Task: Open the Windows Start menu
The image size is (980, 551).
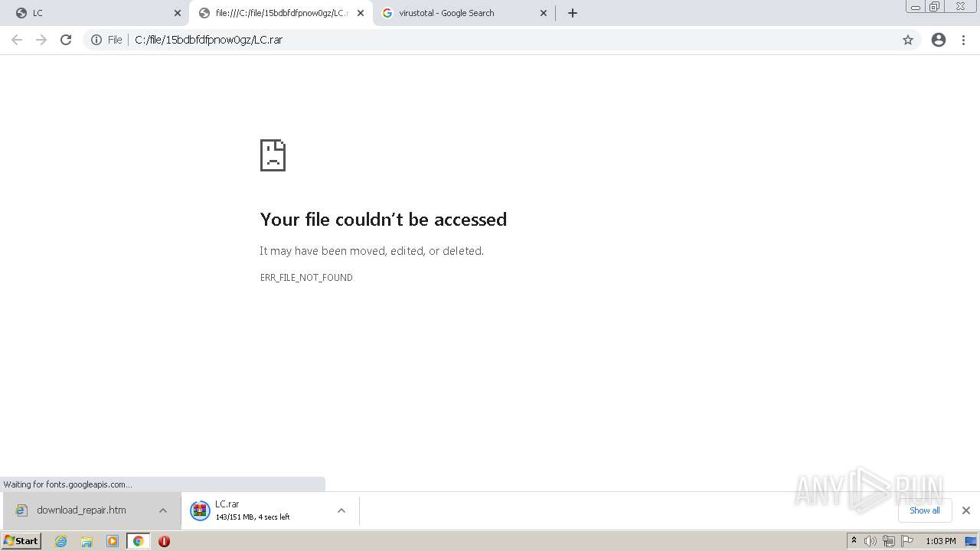Action: [21, 541]
